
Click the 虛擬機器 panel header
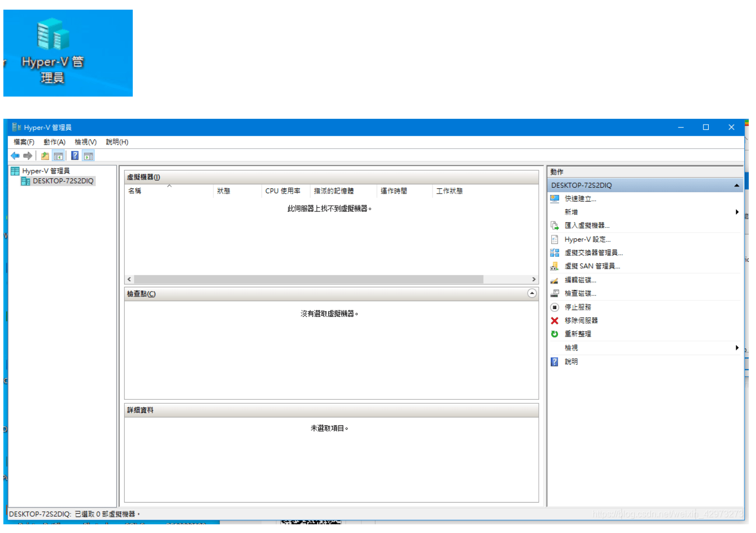(331, 177)
